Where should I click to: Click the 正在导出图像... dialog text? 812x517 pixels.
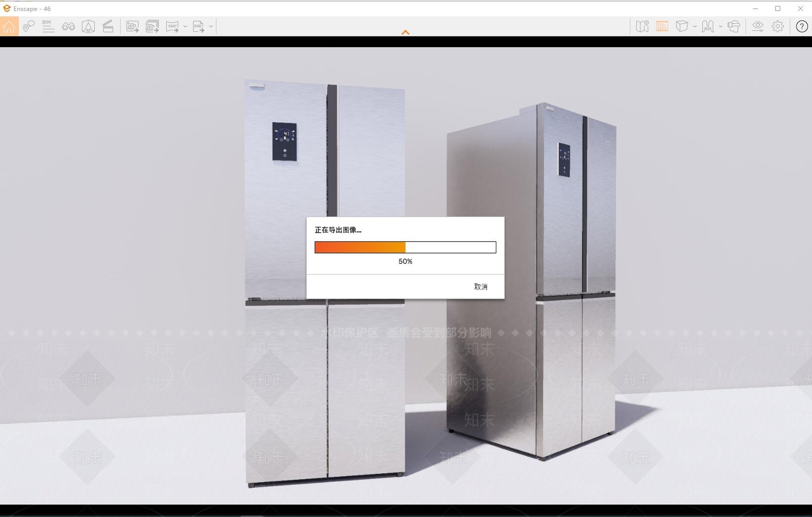click(338, 230)
